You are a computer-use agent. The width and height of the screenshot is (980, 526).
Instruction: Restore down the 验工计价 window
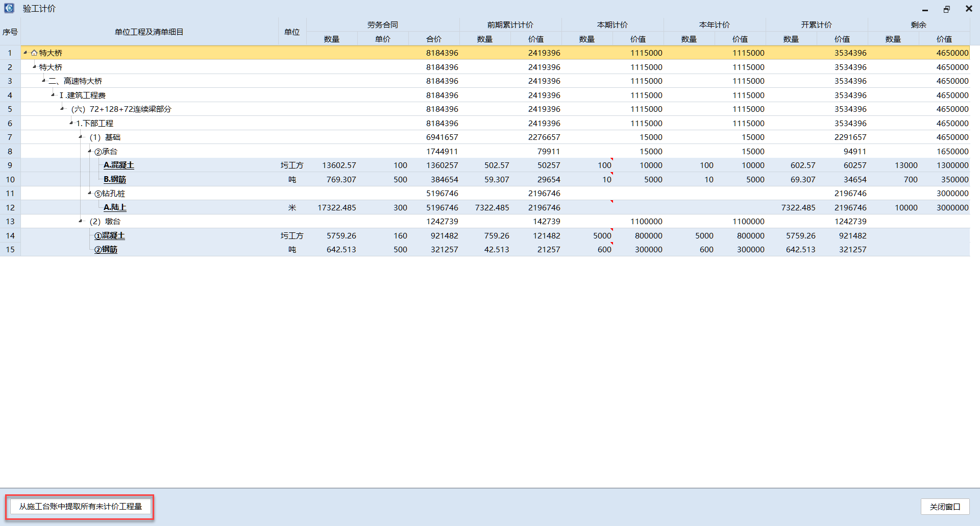(x=947, y=9)
